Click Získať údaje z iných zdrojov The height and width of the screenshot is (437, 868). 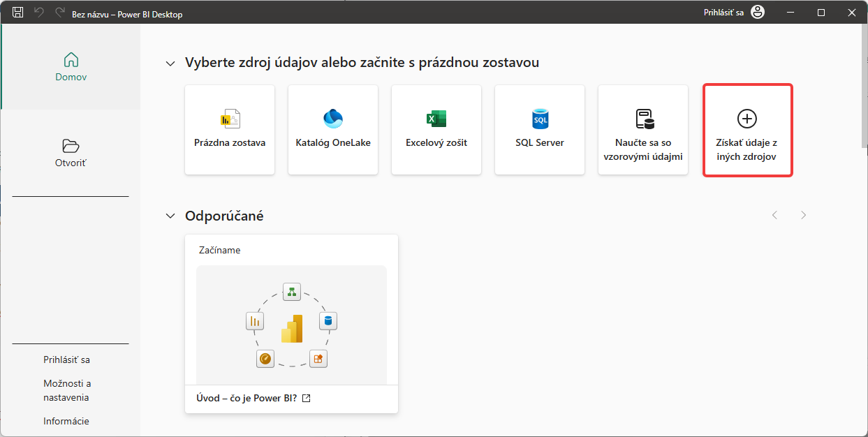pos(747,130)
